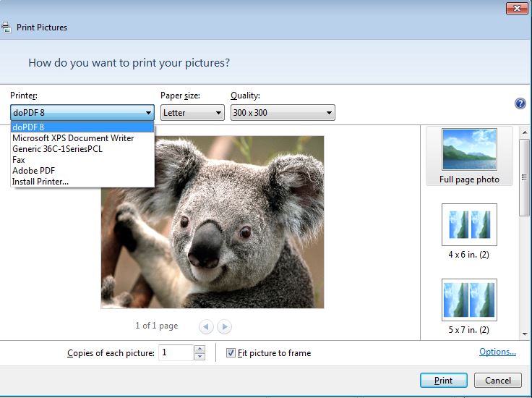Choose the 4 x 6 in. layout
This screenshot has height=398, width=532.
coord(469,231)
